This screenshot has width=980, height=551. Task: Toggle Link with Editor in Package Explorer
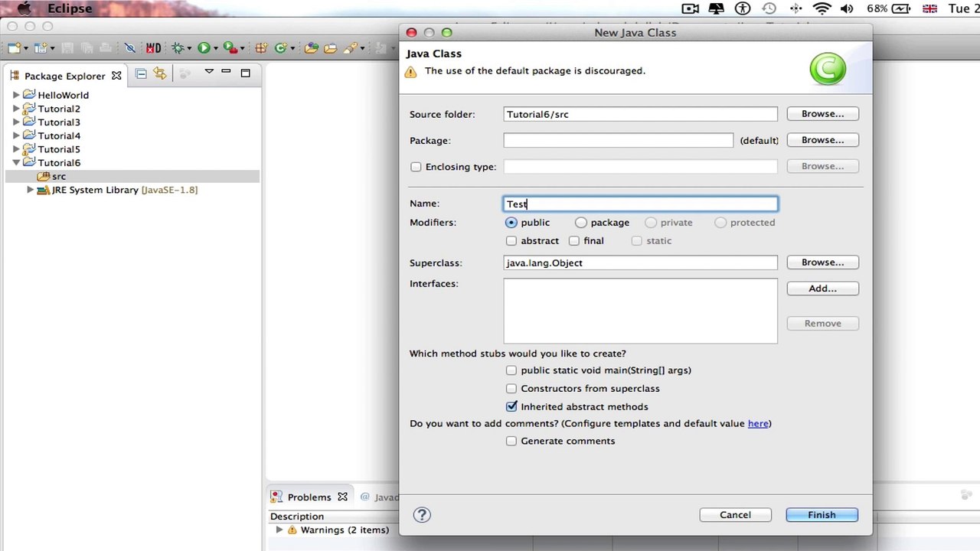coord(159,73)
